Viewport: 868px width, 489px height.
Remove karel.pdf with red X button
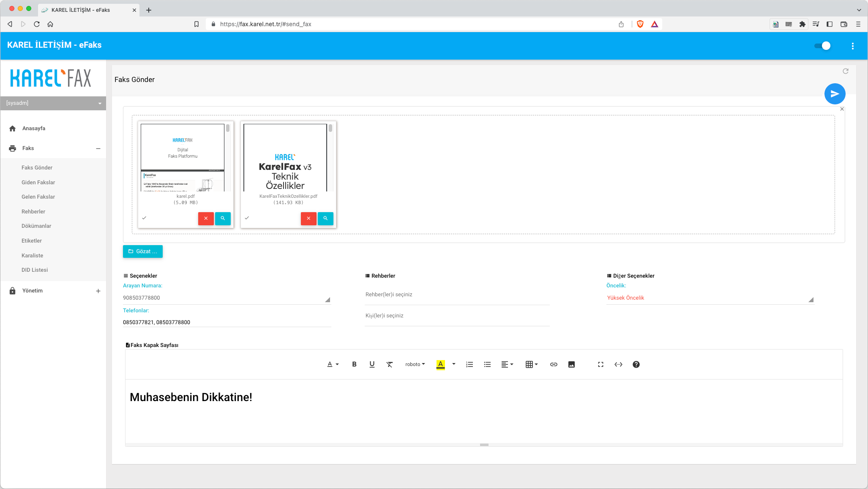[206, 219]
